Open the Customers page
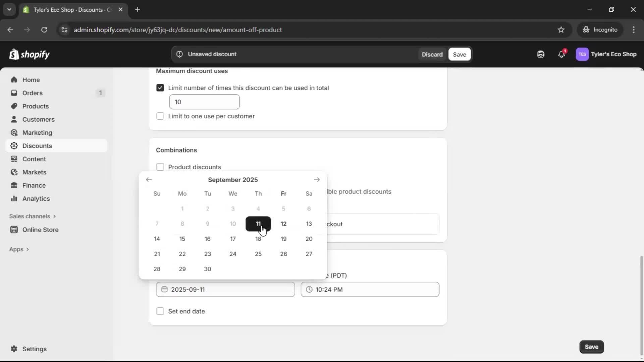This screenshot has width=644, height=362. point(38,119)
